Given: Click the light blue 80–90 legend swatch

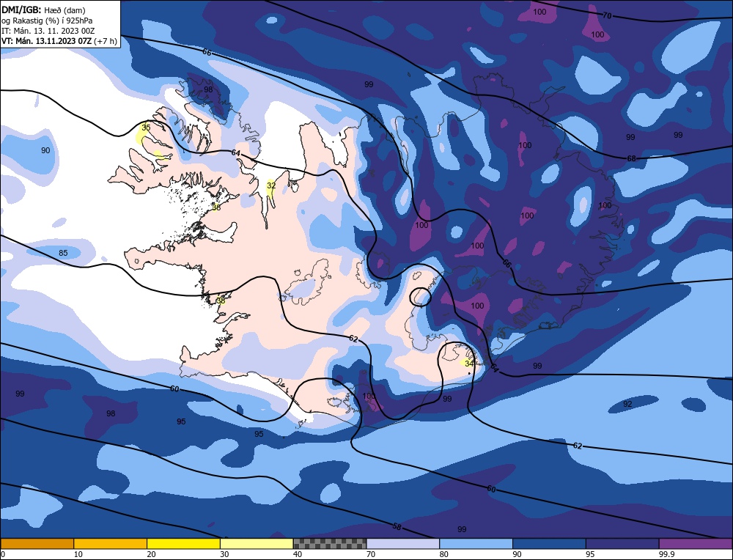Looking at the screenshot, I should [476, 543].
